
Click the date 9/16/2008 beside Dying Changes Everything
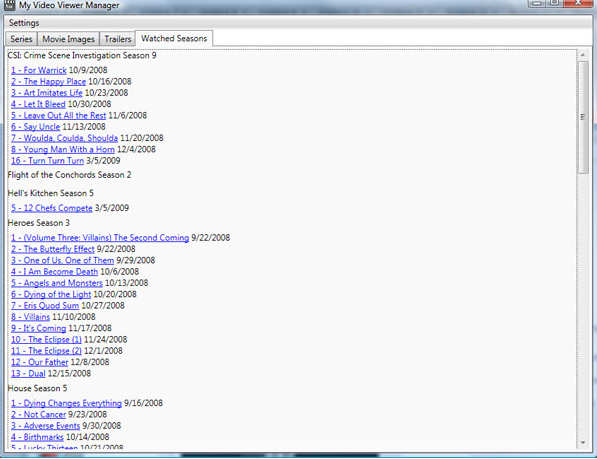(x=144, y=403)
